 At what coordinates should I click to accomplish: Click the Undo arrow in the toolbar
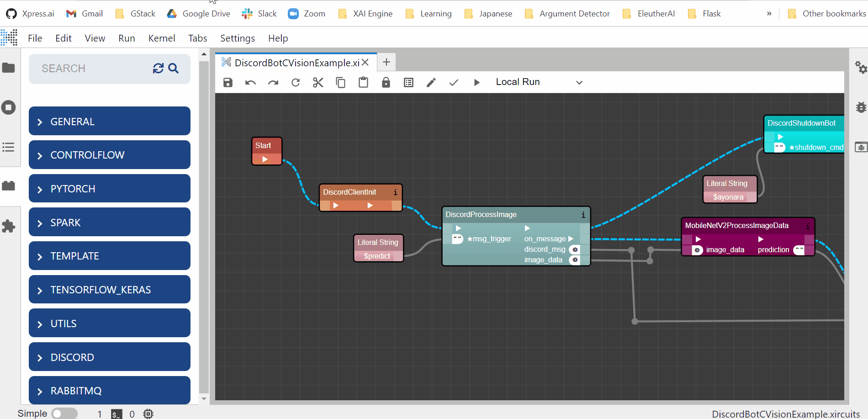coord(250,82)
